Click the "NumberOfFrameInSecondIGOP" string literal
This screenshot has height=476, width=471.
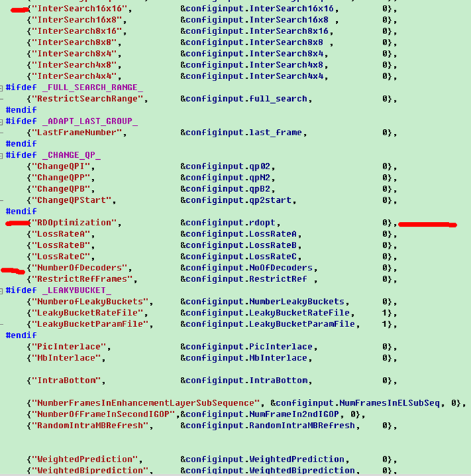[103, 415]
